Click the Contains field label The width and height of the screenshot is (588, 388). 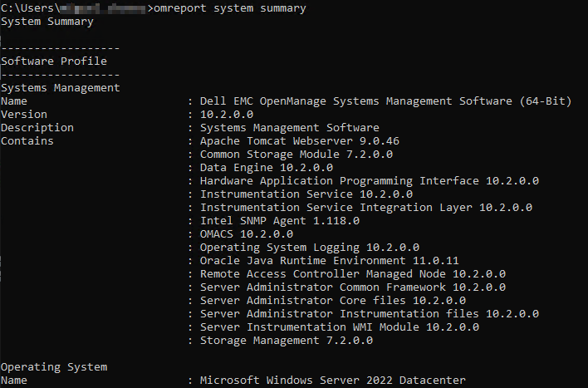click(x=27, y=140)
